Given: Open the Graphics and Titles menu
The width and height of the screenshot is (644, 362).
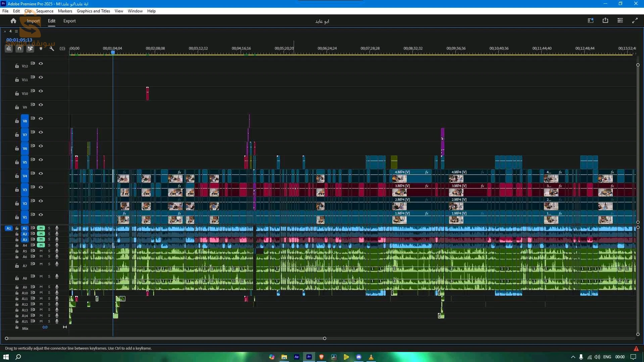Looking at the screenshot, I should click(93, 11).
